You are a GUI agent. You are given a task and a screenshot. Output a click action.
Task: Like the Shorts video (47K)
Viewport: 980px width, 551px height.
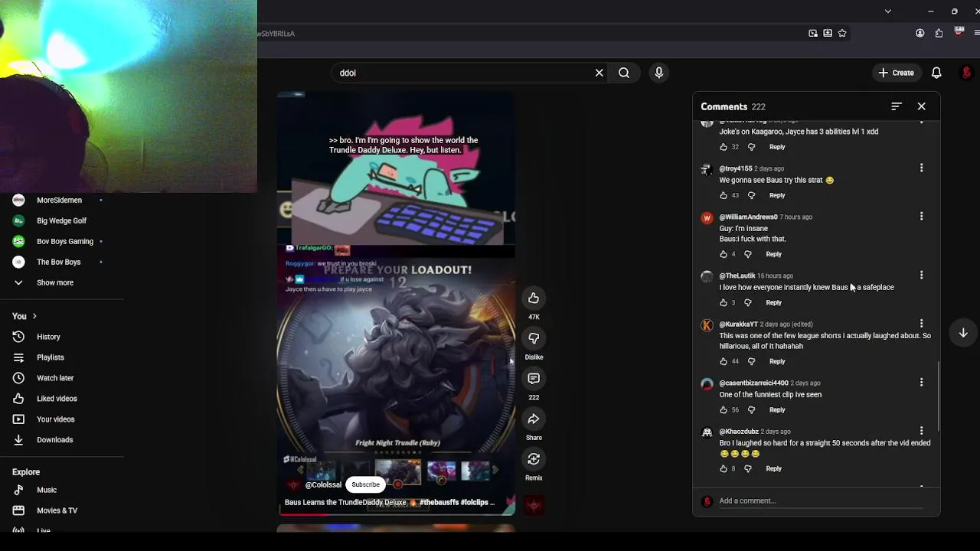pos(534,298)
